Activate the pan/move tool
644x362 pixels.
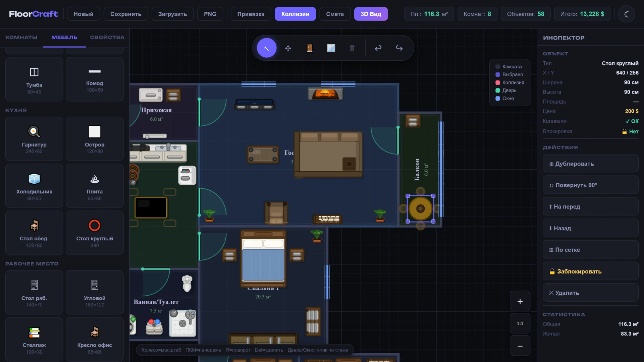pos(288,48)
